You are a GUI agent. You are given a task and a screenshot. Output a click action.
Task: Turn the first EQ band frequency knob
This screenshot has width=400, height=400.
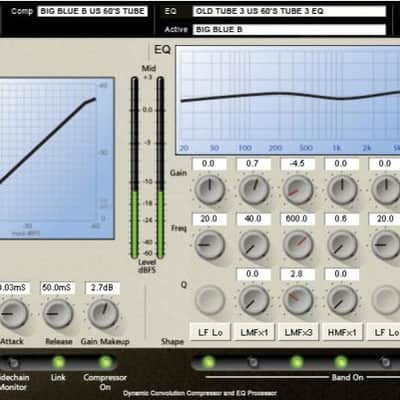(210, 245)
